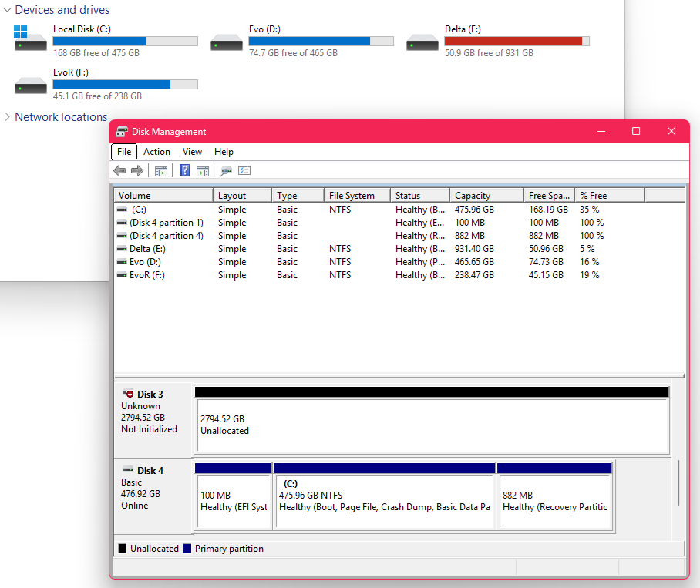
Task: Sort by the % Free column header
Action: coord(611,196)
